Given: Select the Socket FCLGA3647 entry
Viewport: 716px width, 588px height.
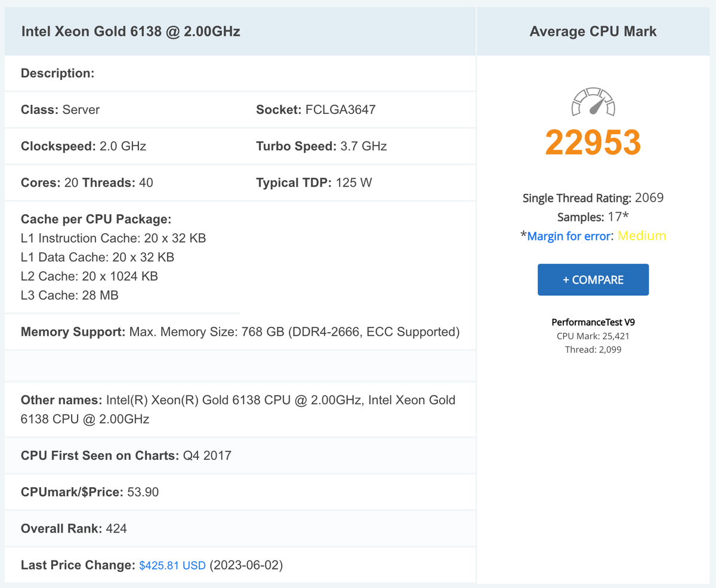Looking at the screenshot, I should [x=316, y=110].
